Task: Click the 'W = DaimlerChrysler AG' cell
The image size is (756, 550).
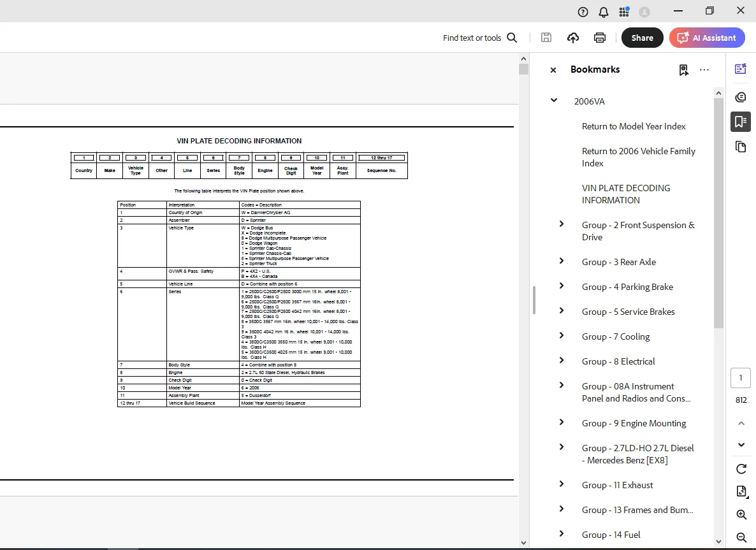Action: pos(300,212)
